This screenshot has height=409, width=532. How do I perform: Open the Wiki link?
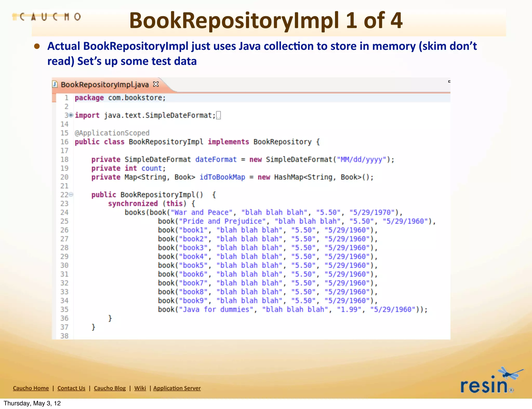(x=140, y=388)
